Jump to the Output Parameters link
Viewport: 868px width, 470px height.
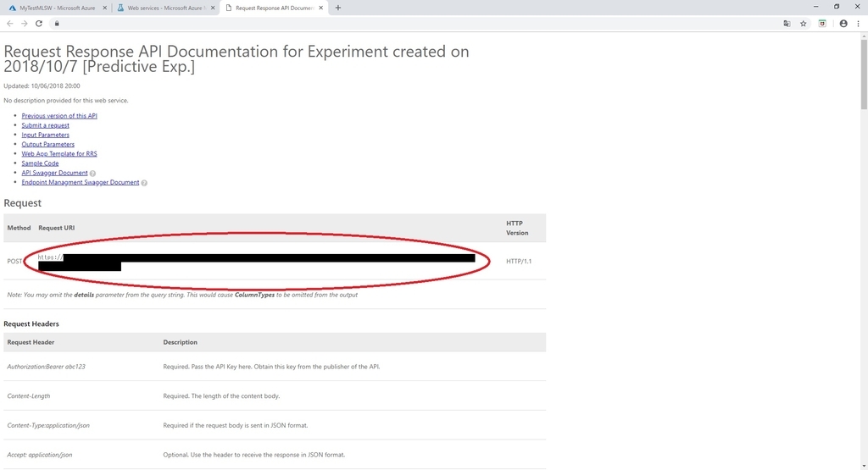click(x=47, y=144)
